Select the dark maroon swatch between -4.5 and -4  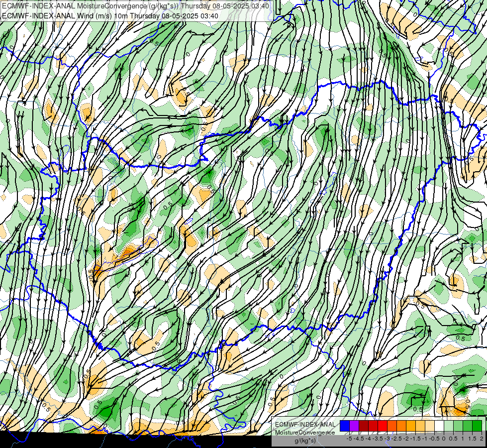[364, 426]
